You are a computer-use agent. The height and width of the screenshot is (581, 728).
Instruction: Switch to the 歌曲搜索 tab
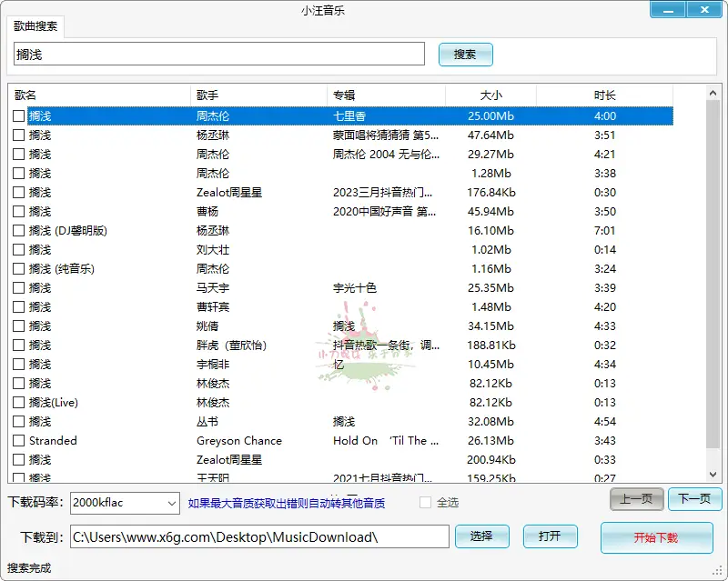pos(35,27)
